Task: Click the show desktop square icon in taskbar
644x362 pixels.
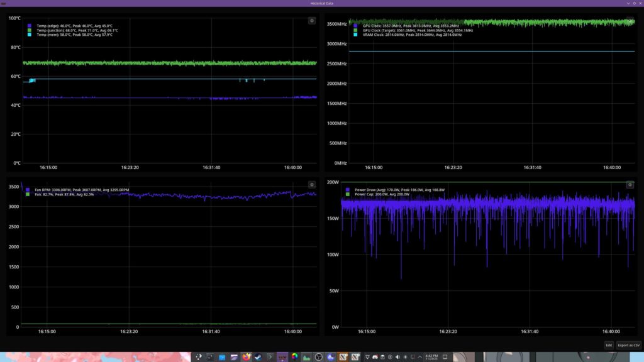Action: [445, 357]
